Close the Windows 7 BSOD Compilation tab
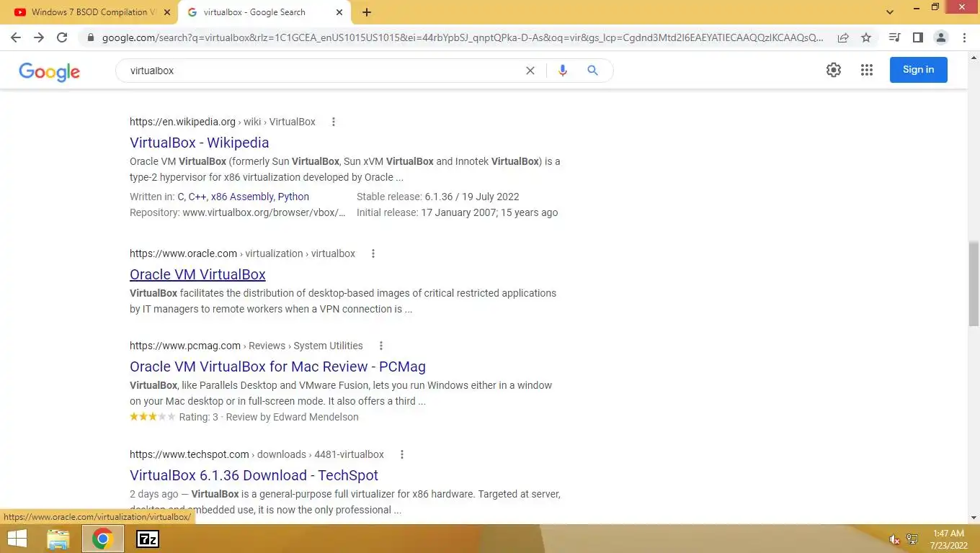The image size is (980, 553). click(167, 12)
